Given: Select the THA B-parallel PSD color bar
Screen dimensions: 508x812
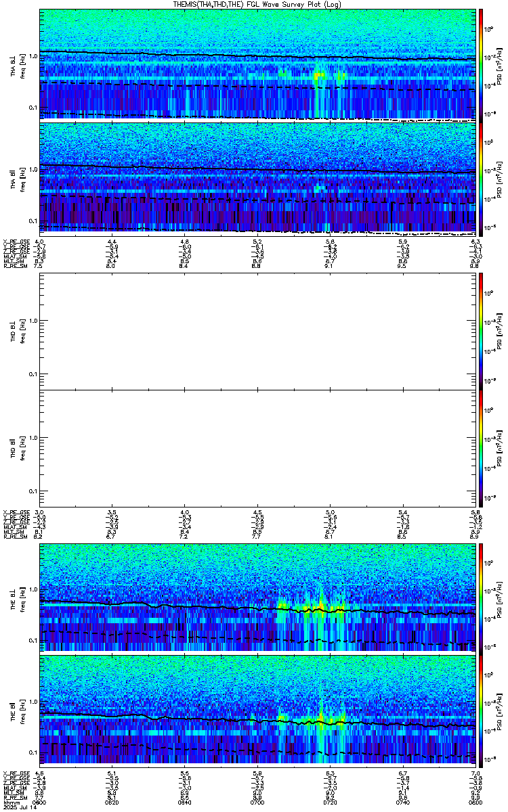Looking at the screenshot, I should (x=481, y=177).
